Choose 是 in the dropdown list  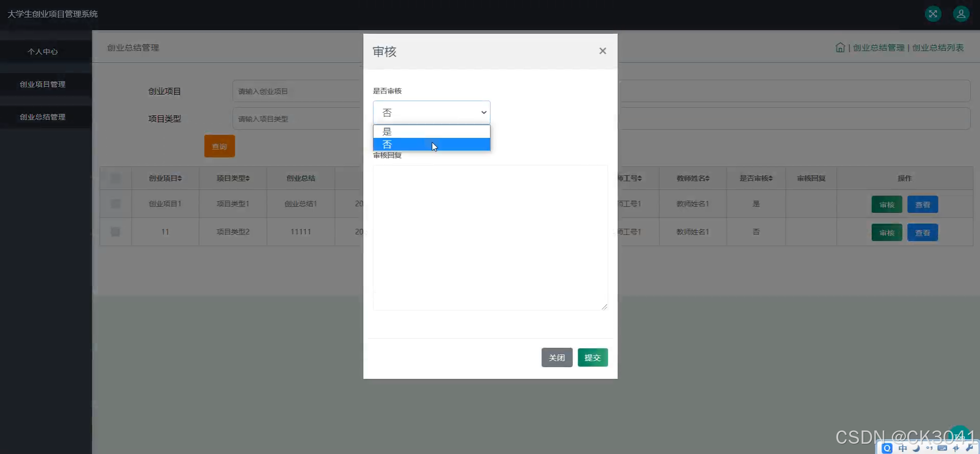pos(432,131)
